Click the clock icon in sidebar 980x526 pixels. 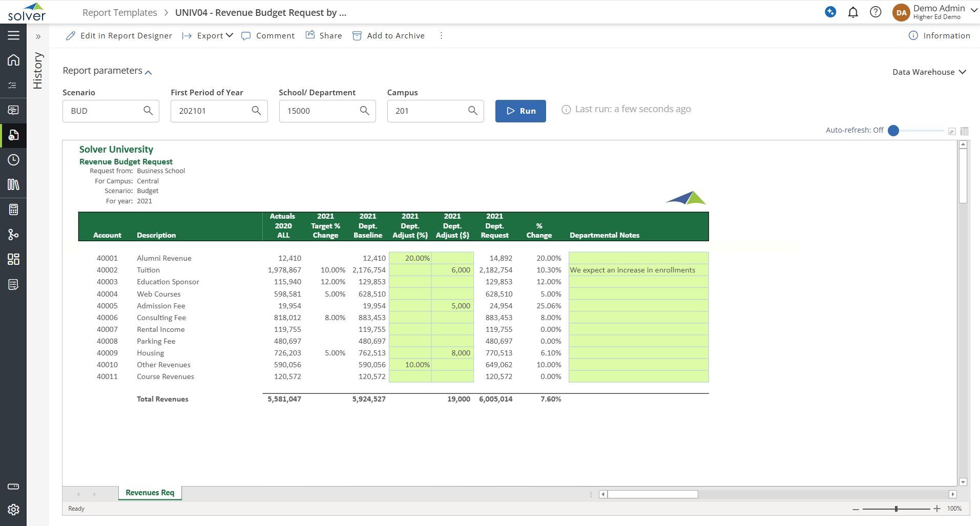point(13,160)
